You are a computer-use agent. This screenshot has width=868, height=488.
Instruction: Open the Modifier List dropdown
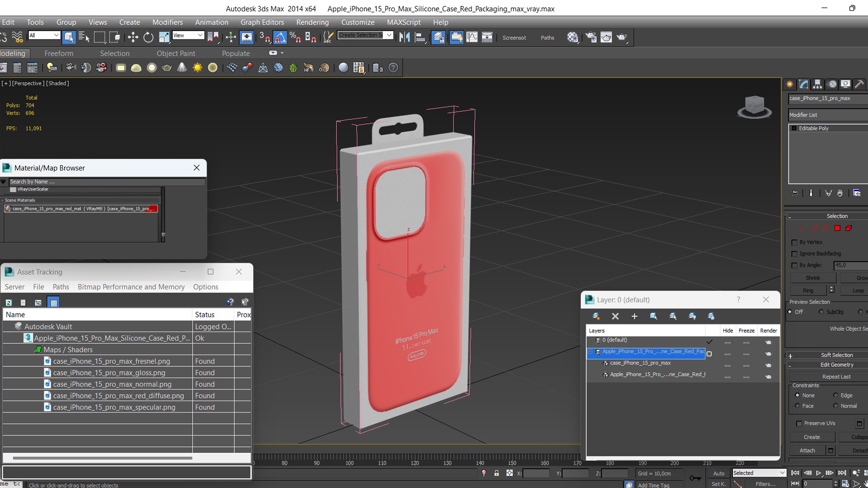828,115
